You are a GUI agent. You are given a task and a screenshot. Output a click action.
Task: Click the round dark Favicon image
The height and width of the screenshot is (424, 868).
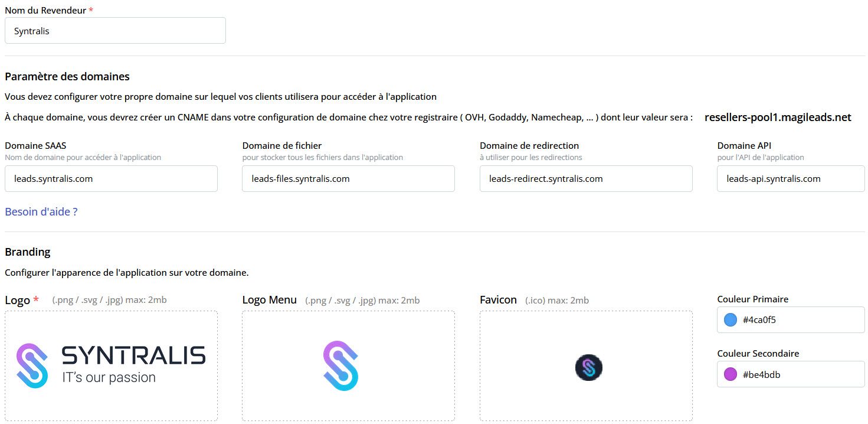[x=588, y=367]
